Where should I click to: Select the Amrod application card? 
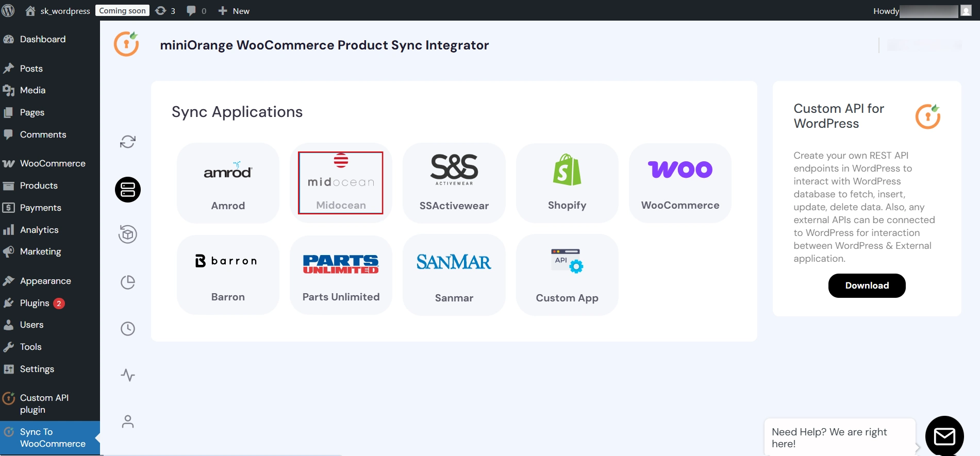coord(228,183)
